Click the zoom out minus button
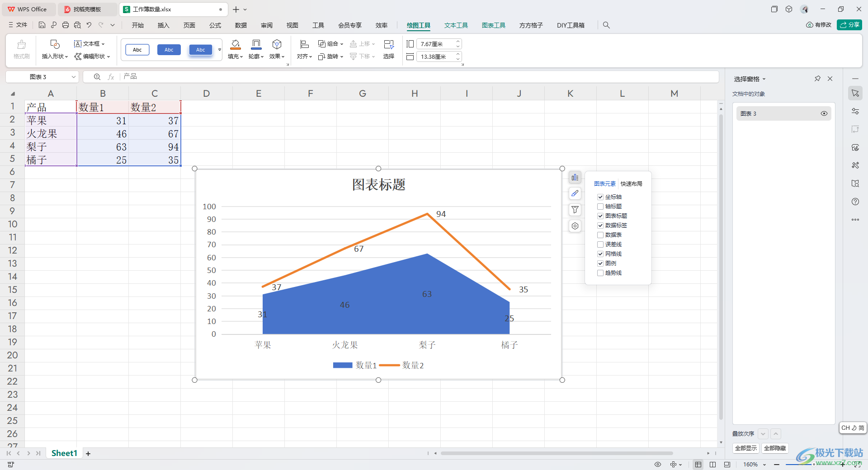 pyautogui.click(x=777, y=465)
